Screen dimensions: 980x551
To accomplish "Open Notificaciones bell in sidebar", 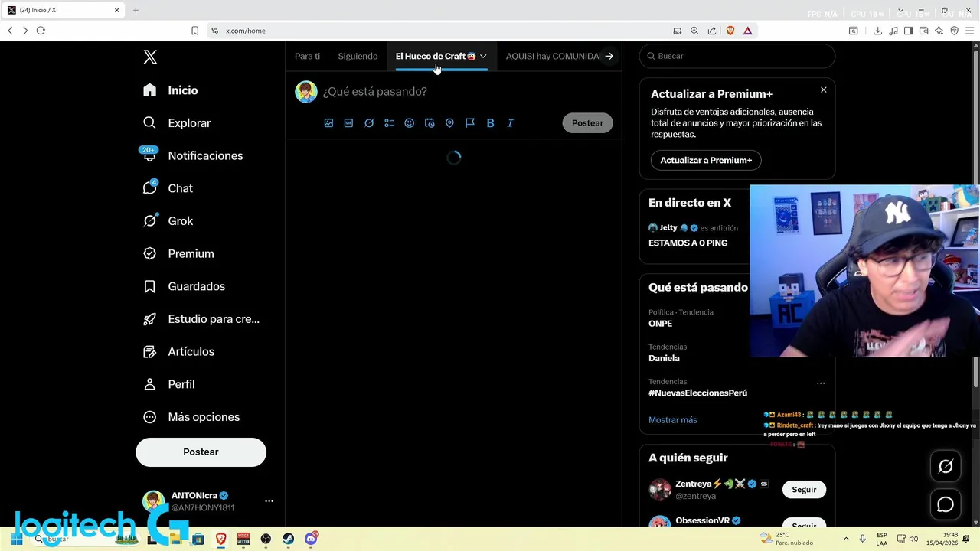I will pyautogui.click(x=193, y=155).
